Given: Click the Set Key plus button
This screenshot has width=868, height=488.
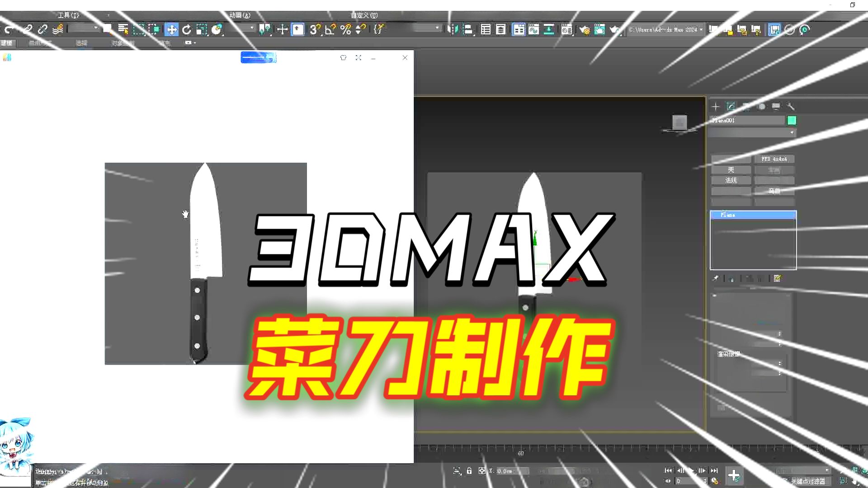Looking at the screenshot, I should coord(734,475).
